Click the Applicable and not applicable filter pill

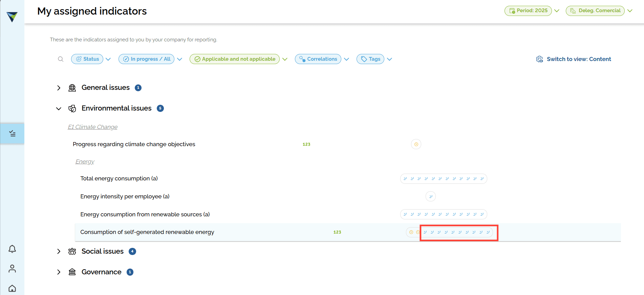pyautogui.click(x=235, y=59)
